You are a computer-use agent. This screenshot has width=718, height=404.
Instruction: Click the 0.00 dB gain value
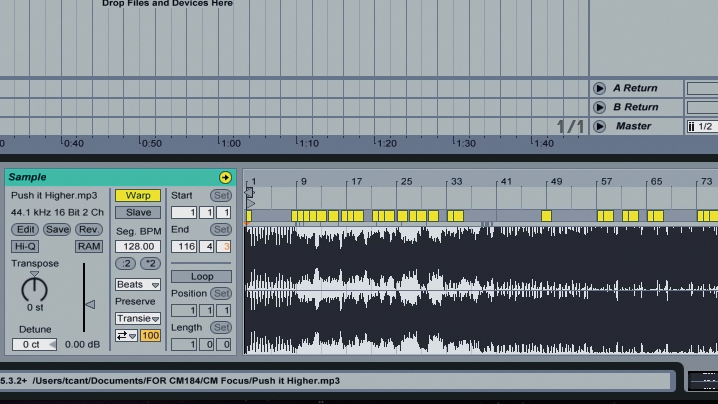(x=82, y=344)
